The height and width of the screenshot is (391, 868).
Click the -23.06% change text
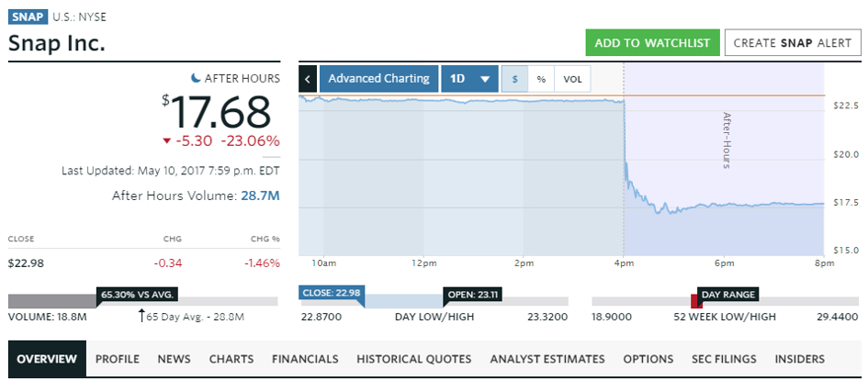pos(250,141)
